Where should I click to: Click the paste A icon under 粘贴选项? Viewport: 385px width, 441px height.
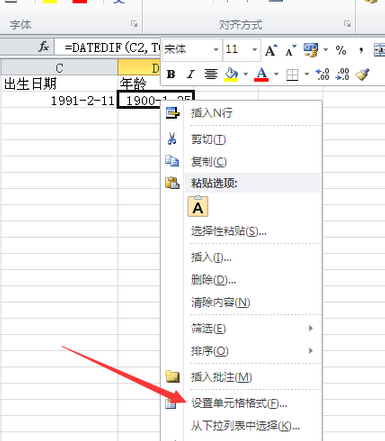198,207
